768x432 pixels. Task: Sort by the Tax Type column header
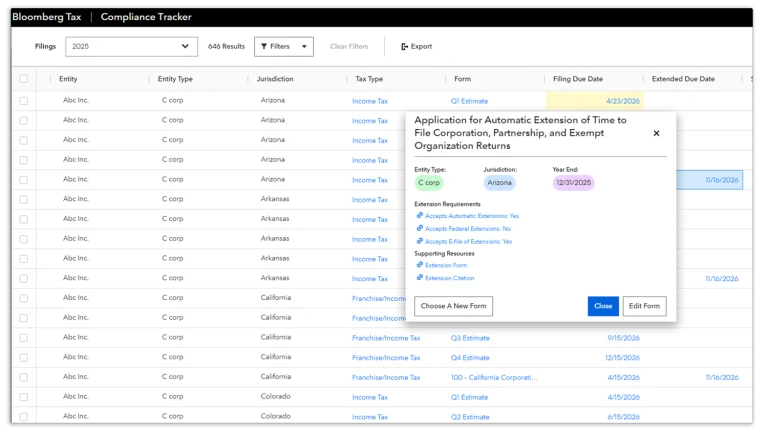pyautogui.click(x=369, y=79)
